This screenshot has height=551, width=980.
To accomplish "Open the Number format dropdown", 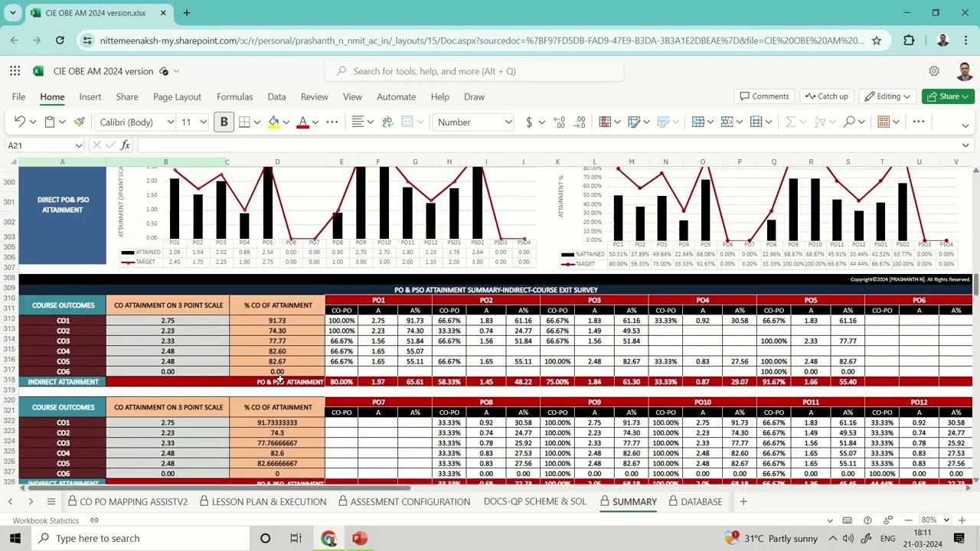I will pyautogui.click(x=508, y=122).
